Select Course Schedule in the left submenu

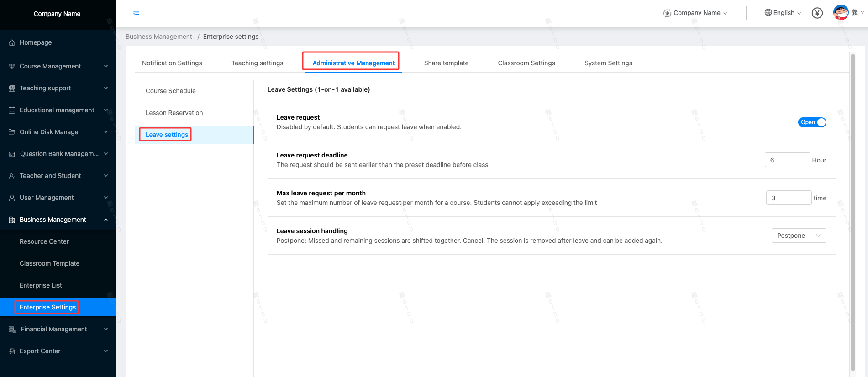(170, 91)
